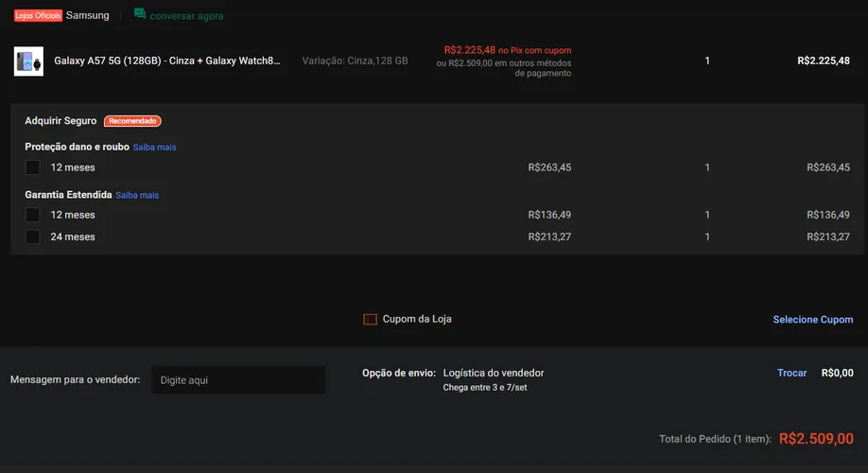Select the Variação: Cinza,128 GB text
The width and height of the screenshot is (868, 473).
click(x=355, y=61)
